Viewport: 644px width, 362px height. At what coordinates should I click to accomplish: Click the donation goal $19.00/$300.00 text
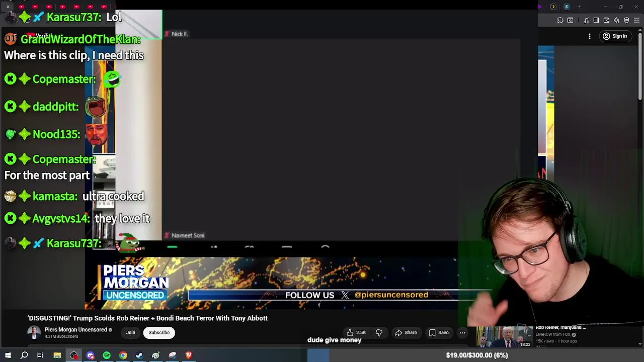click(477, 355)
